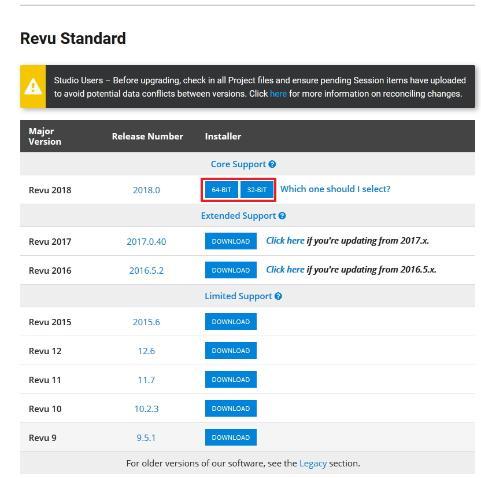Click the Core Support help question icon
Viewport: 481px width, 478px height.
pos(272,164)
